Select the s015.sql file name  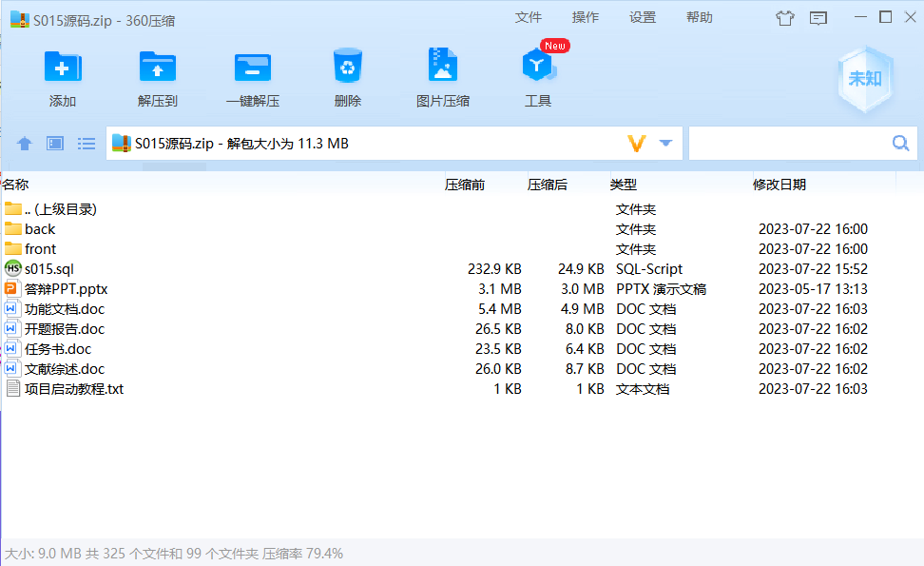point(48,269)
